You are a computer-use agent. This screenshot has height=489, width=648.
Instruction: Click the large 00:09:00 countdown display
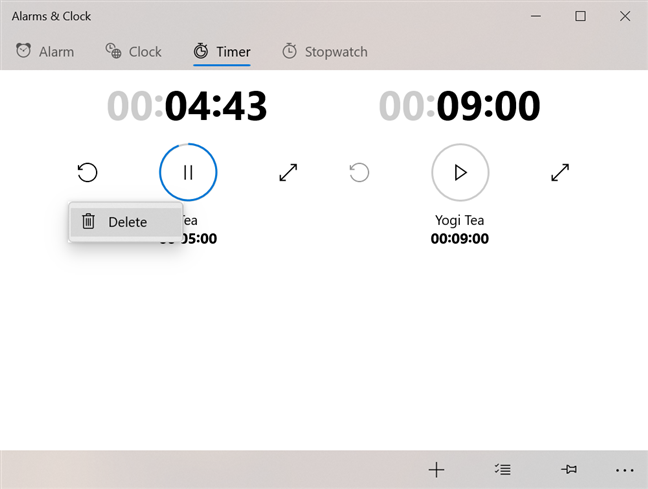click(460, 106)
